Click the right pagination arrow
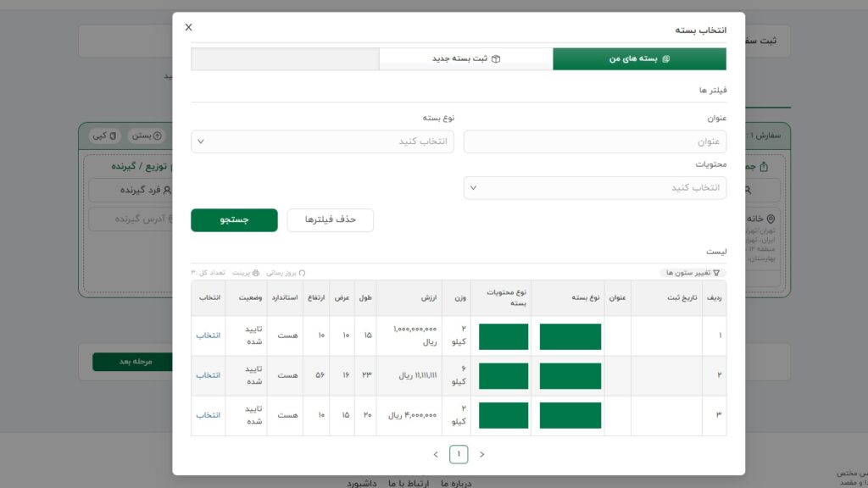Viewport: 868px width, 488px height. coord(481,454)
